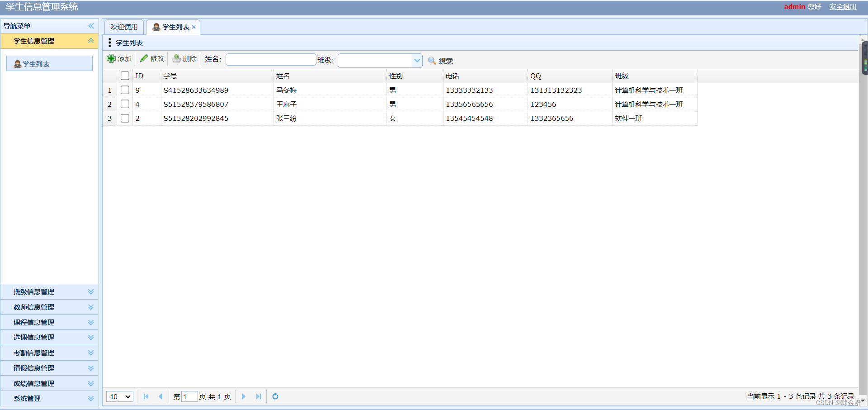The width and height of the screenshot is (868, 410).
Task: Close the 学生列表 tab
Action: point(193,27)
